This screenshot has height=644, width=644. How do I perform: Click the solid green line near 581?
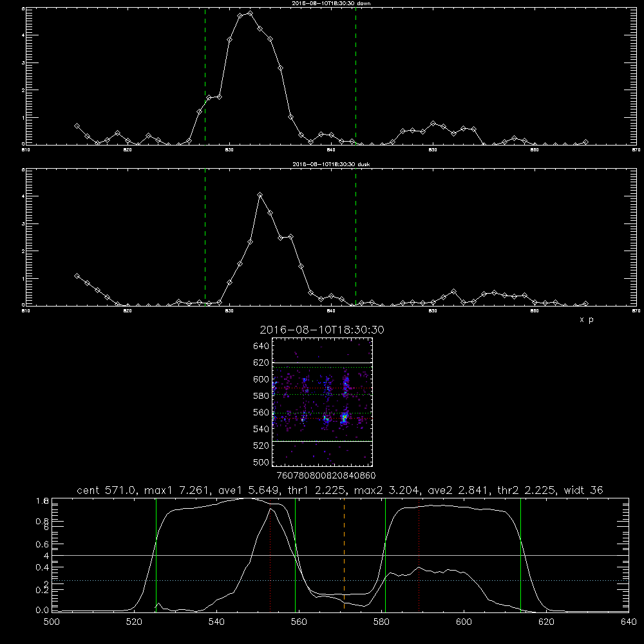(385, 554)
